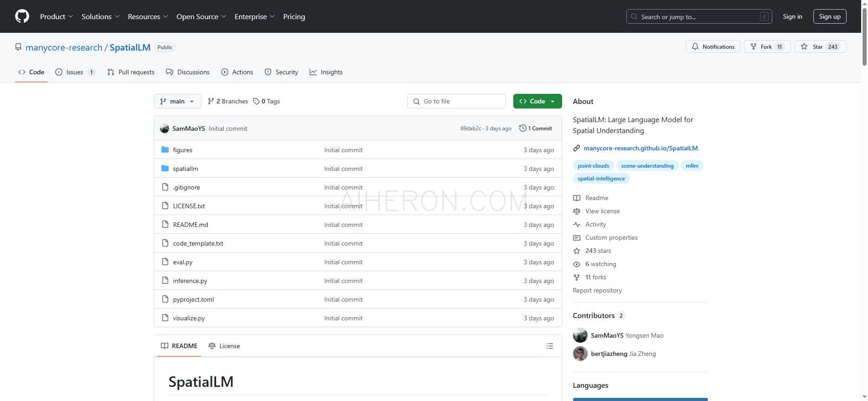Click the GitHub logo icon
Image resolution: width=868 pixels, height=401 pixels.
(x=22, y=16)
